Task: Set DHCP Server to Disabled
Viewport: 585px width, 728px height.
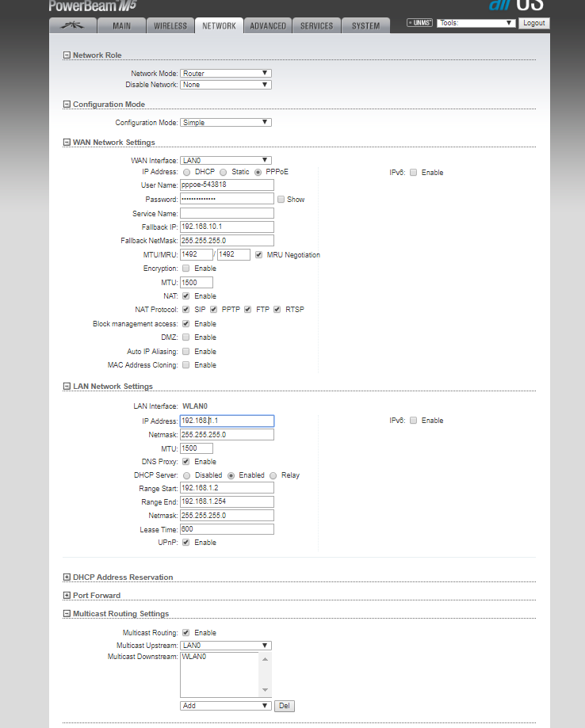Action: point(187,476)
